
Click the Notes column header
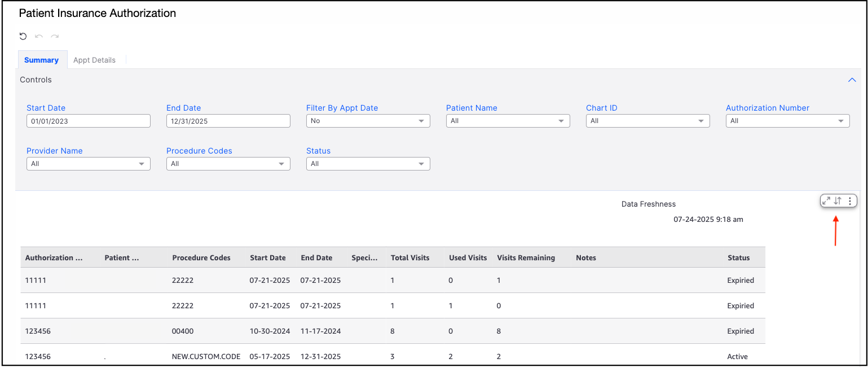pyautogui.click(x=586, y=257)
